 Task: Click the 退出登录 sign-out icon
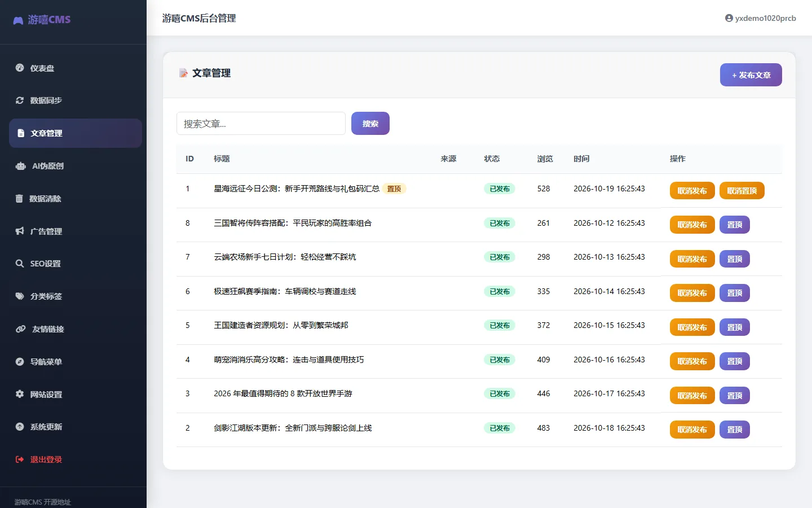coord(20,459)
